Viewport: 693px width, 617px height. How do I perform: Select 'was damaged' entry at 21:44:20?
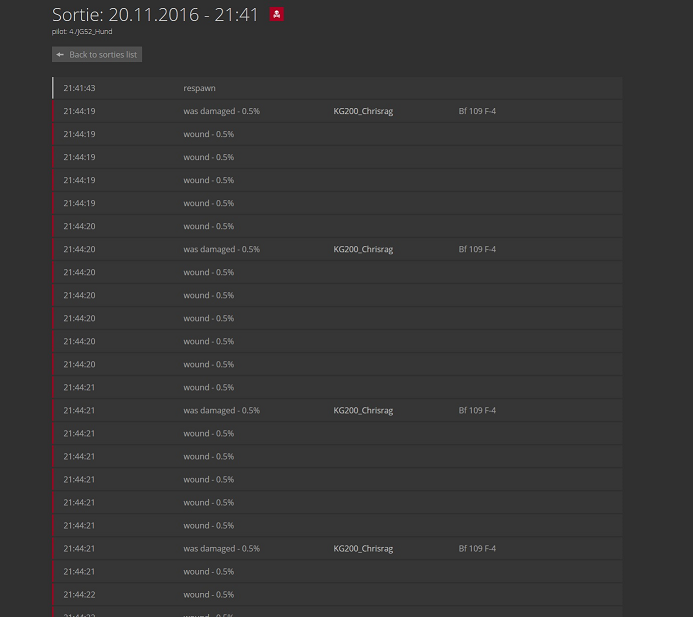(221, 249)
